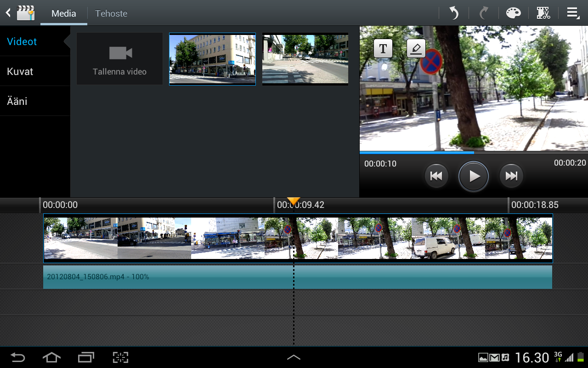Play the video preview

tap(474, 176)
